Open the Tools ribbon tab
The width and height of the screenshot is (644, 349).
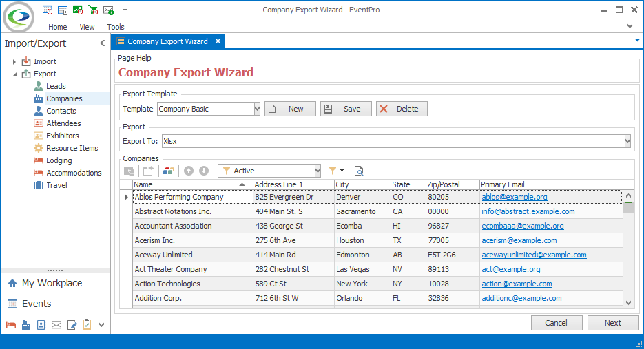click(x=116, y=27)
